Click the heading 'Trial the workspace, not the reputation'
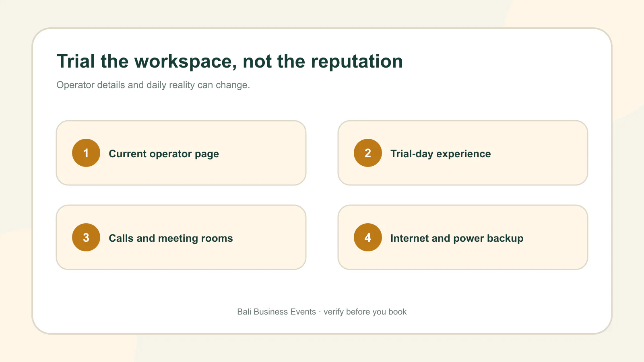This screenshot has width=644, height=362. (230, 62)
